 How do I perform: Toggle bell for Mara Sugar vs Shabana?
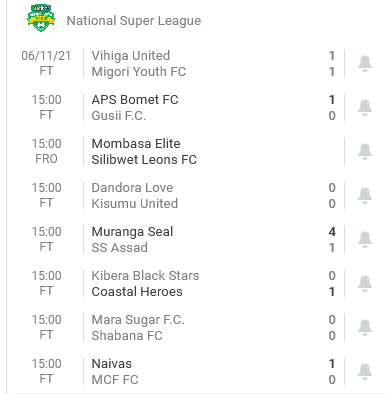click(x=365, y=327)
